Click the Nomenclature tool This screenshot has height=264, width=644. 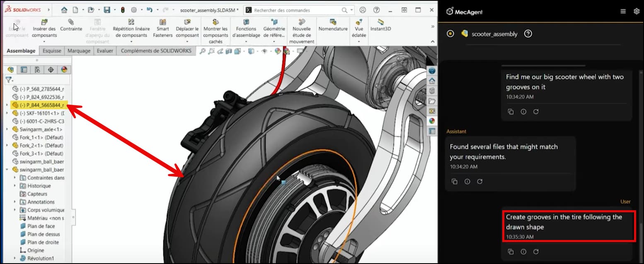click(333, 25)
